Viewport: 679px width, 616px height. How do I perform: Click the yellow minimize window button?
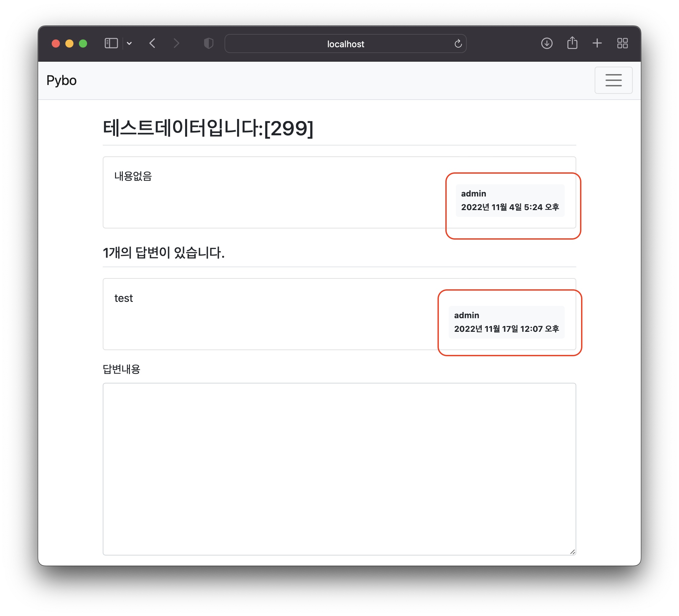point(69,44)
